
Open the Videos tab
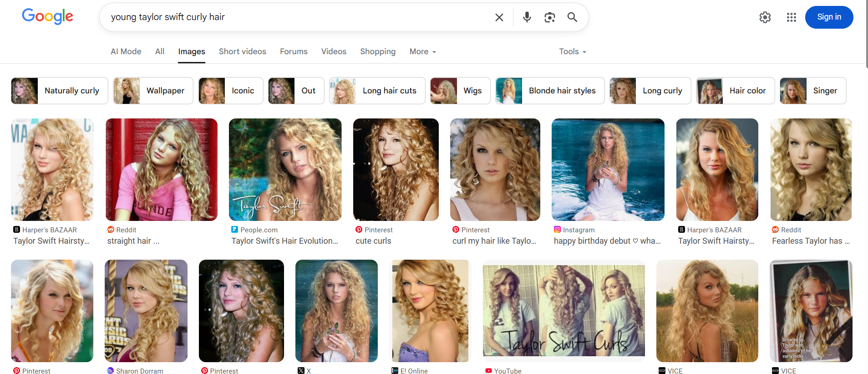334,51
